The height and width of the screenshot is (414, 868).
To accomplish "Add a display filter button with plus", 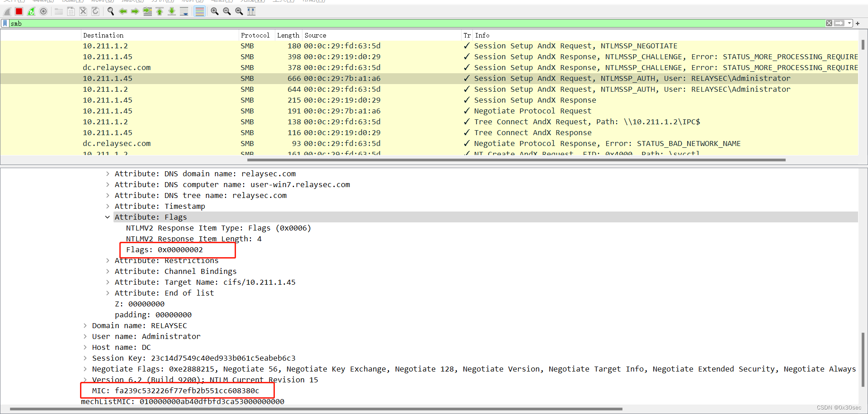I will (858, 23).
